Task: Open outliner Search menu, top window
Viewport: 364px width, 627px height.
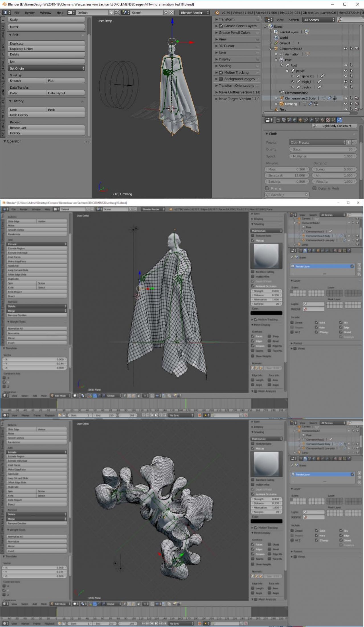Action: pos(294,20)
